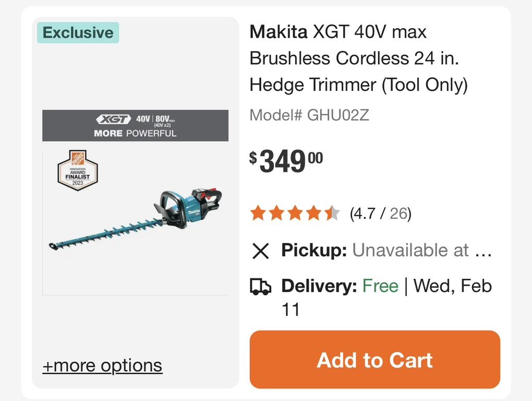Open the Makita XGT Hedge Trimmer title link
Viewport: 532px width, 401px height.
(x=358, y=58)
